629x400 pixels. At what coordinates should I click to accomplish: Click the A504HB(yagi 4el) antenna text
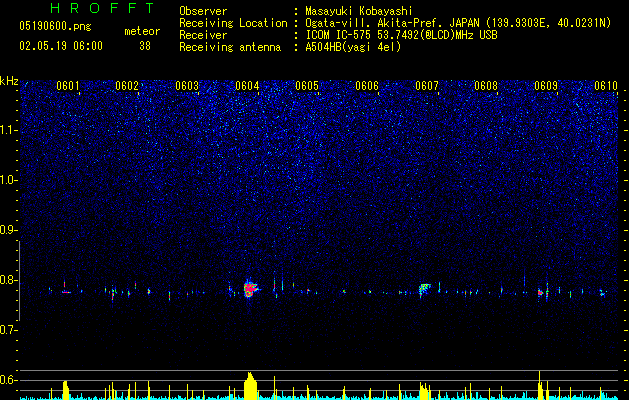point(353,47)
